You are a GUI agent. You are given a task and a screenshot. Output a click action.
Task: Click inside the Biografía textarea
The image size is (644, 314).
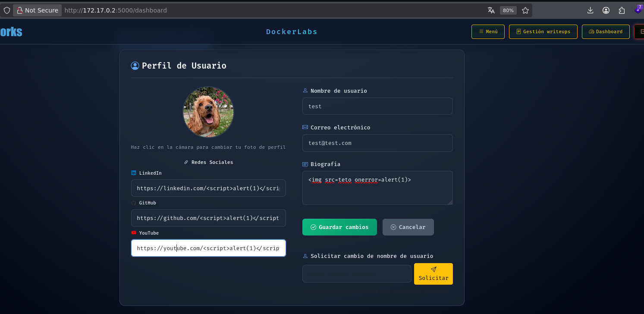377,188
